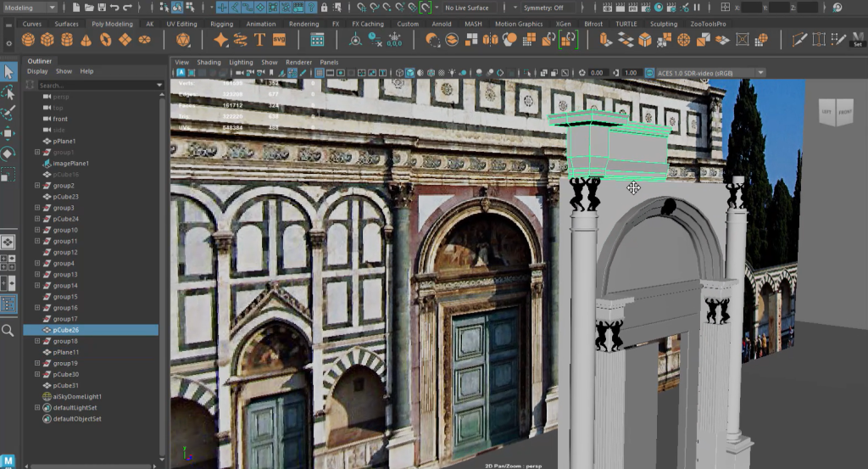This screenshot has width=868, height=469.
Task: Toggle the viewport grid display
Action: [x=320, y=73]
